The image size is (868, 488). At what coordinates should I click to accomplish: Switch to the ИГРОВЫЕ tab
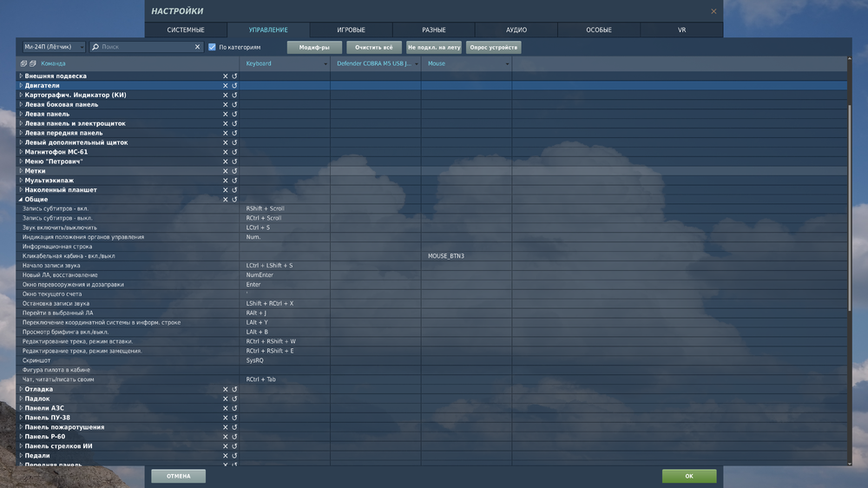[351, 30]
